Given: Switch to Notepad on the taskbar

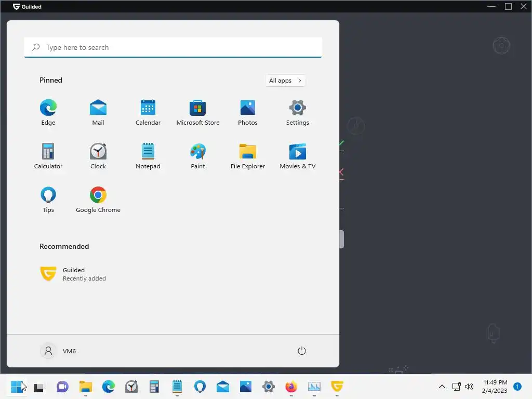Looking at the screenshot, I should [177, 387].
